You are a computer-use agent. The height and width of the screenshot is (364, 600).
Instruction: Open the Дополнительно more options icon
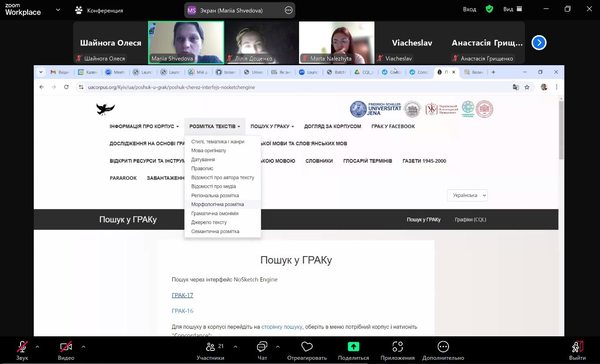(x=443, y=347)
